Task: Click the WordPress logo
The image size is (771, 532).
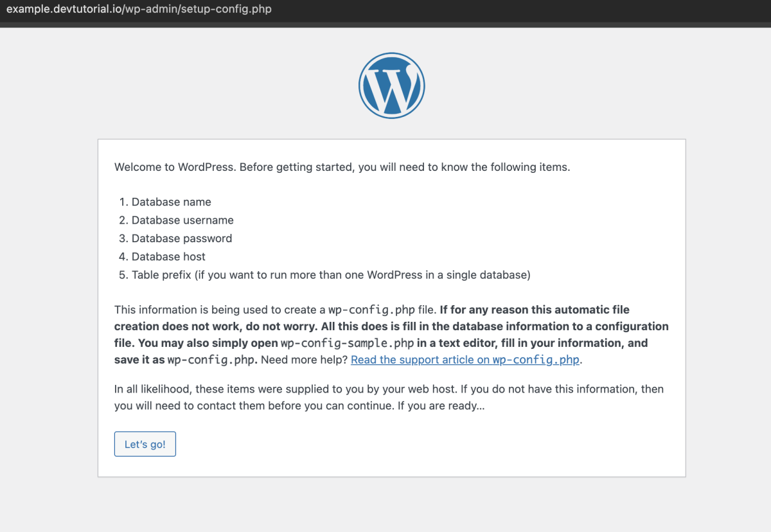Action: pos(391,85)
